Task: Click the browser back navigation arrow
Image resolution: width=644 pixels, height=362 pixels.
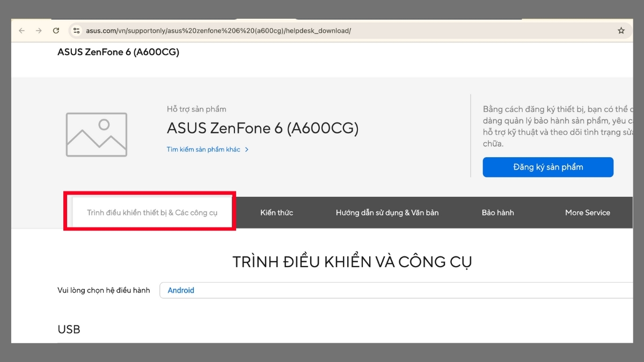Action: point(21,31)
